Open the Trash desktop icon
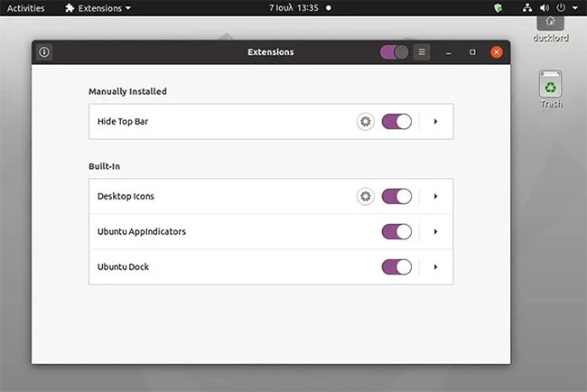This screenshot has height=392, width=587. coord(550,89)
